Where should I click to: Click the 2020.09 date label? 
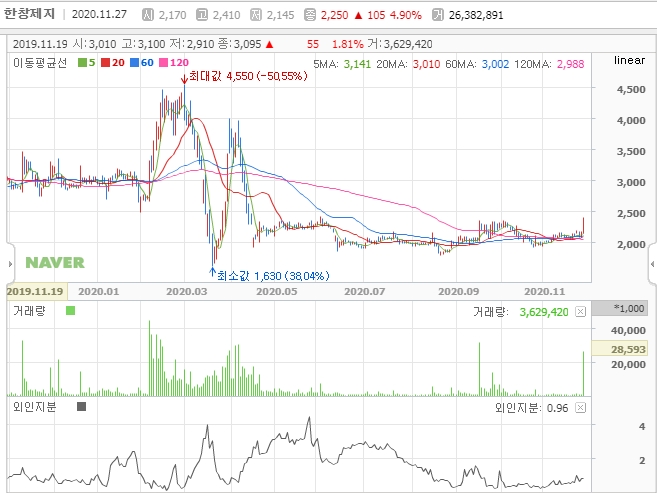tap(458, 292)
